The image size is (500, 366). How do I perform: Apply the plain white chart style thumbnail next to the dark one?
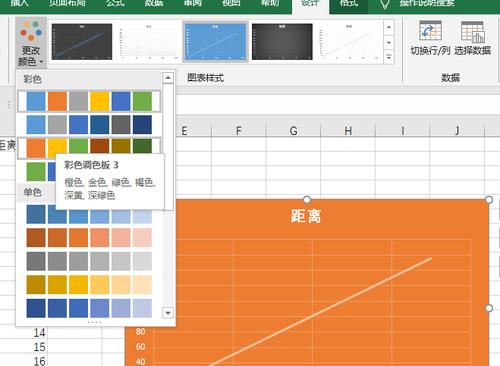(149, 42)
